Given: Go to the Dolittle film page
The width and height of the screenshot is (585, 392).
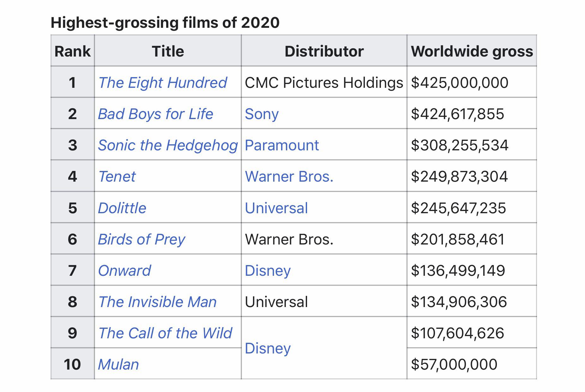Looking at the screenshot, I should (x=122, y=208).
